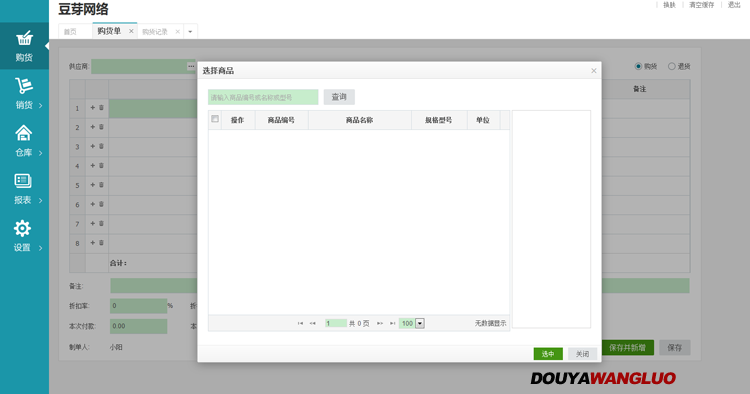Delete row 7 with trash icon
The height and width of the screenshot is (394, 750).
click(x=101, y=223)
